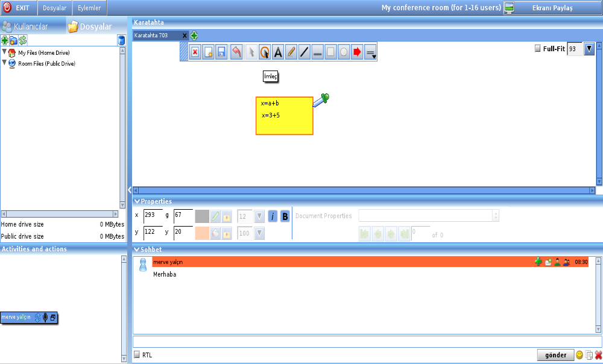Image resolution: width=603 pixels, height=364 pixels.
Task: Pick the pencil drawing tool
Action: click(291, 52)
